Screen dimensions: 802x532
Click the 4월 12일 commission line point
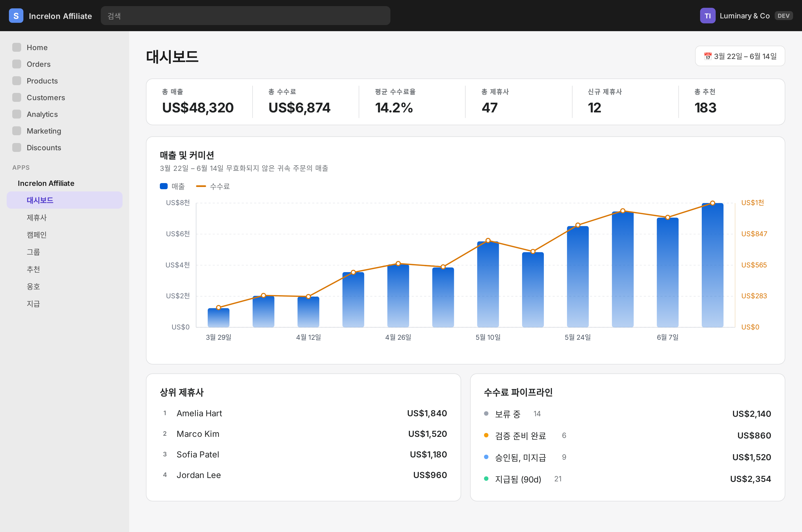coord(308,296)
